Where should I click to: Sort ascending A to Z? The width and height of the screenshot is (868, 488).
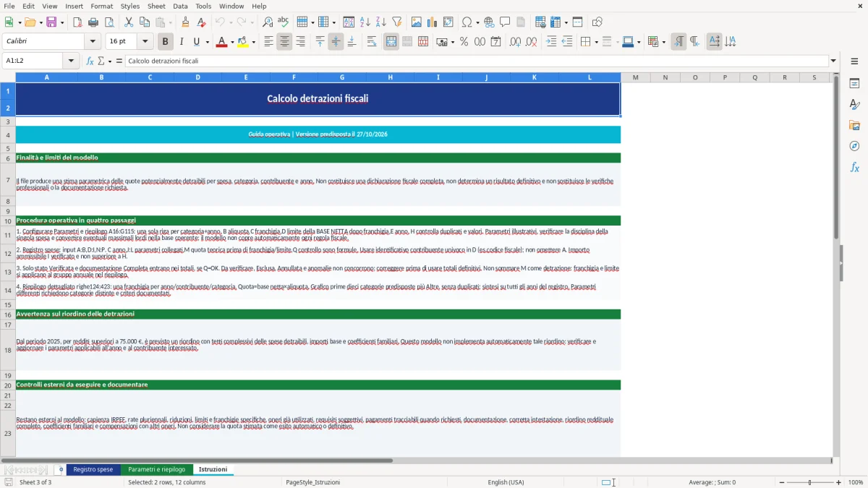coord(365,22)
